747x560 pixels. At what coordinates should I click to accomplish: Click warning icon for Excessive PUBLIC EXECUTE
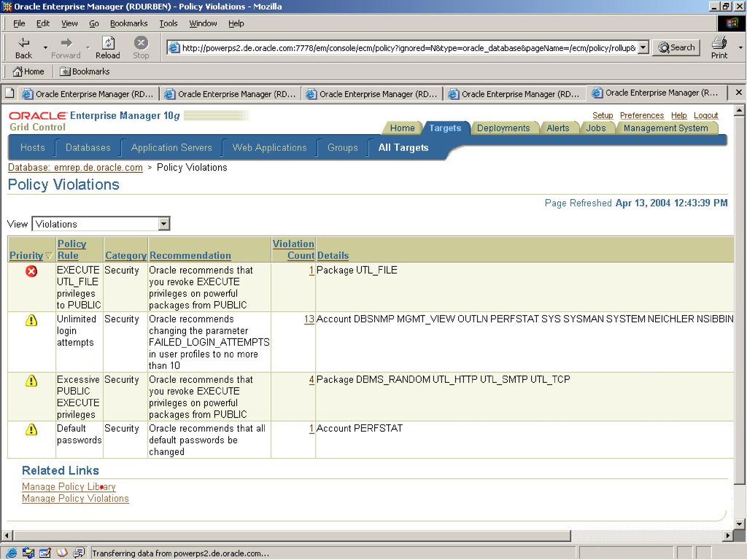click(31, 381)
